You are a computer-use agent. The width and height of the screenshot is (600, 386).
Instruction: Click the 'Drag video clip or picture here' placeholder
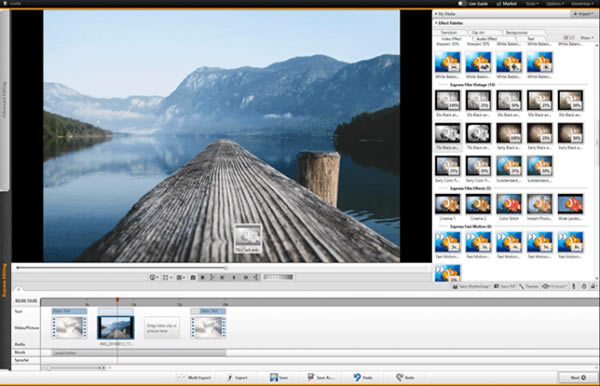pyautogui.click(x=162, y=328)
